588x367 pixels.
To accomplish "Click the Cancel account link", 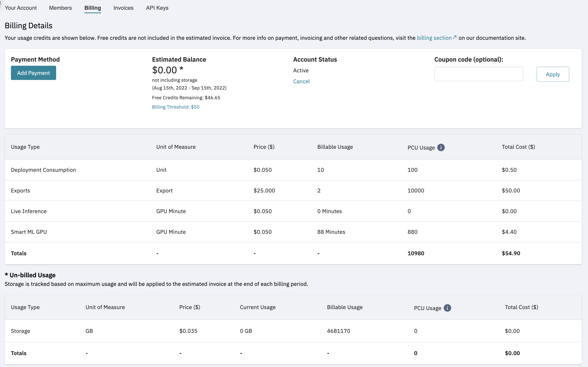I will (301, 81).
